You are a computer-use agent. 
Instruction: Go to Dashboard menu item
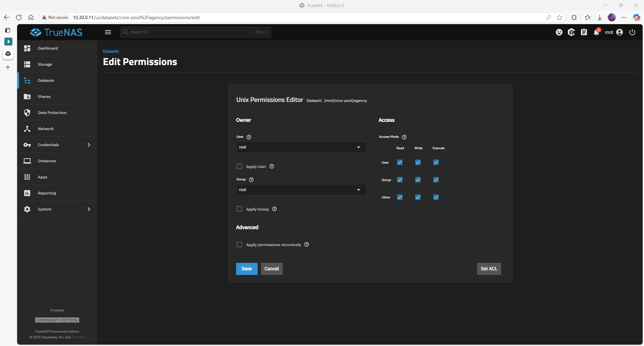(58, 48)
